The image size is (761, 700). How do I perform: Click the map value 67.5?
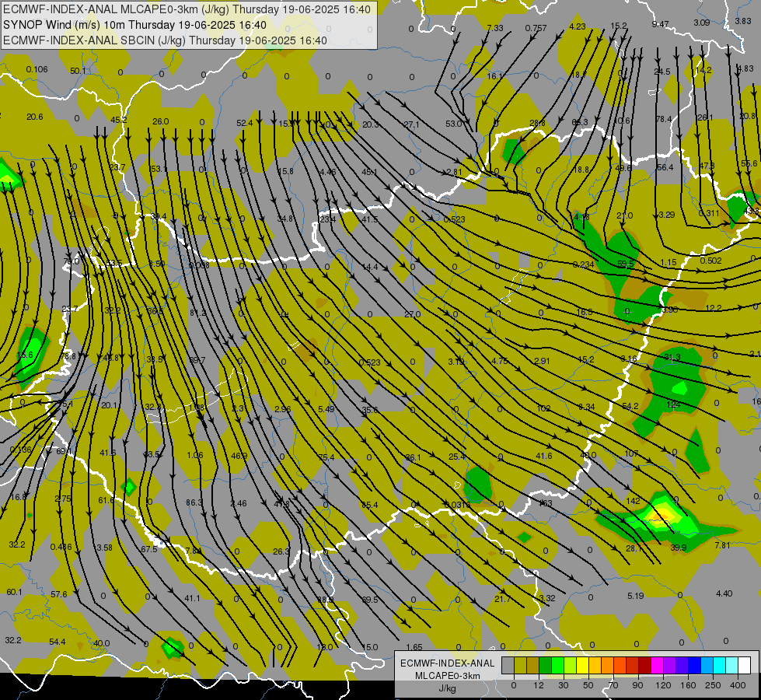149,549
